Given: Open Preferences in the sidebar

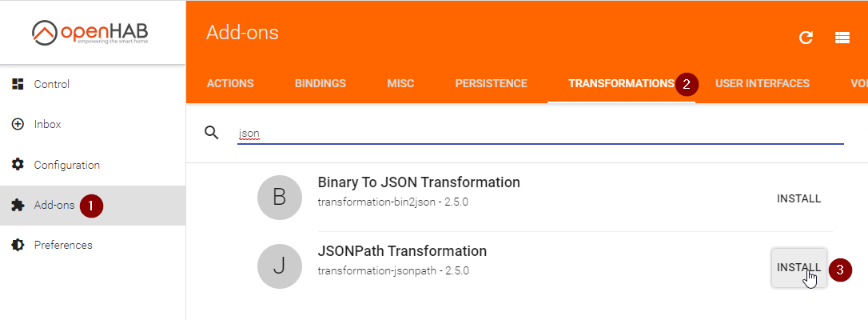Looking at the screenshot, I should tap(93, 246).
